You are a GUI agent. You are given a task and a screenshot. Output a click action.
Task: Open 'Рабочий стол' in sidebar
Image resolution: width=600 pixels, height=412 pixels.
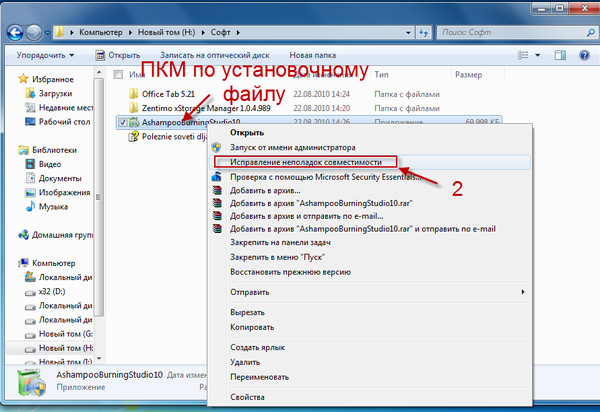pos(64,122)
